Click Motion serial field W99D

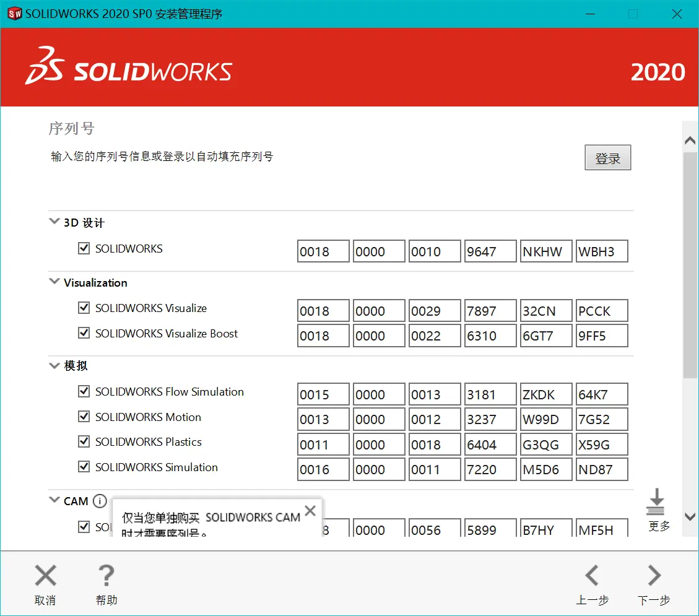click(x=546, y=419)
